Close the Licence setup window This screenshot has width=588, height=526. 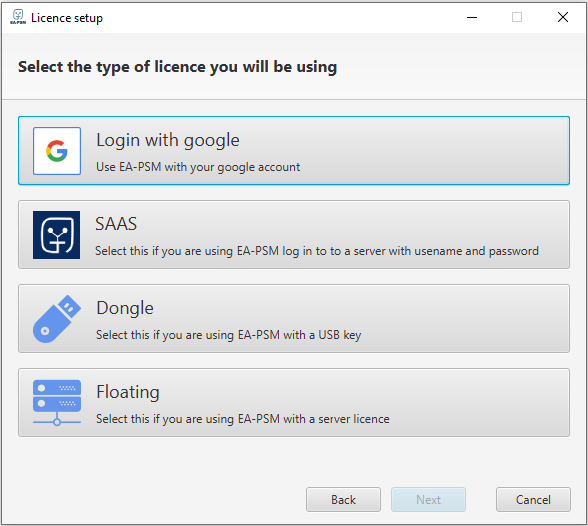(x=562, y=17)
